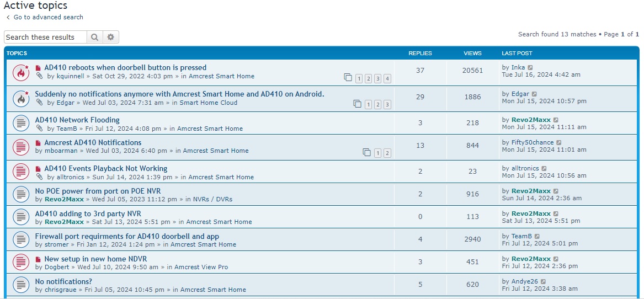
Task: Click attachment paperclip on AD410 reboots topic
Action: [39, 76]
